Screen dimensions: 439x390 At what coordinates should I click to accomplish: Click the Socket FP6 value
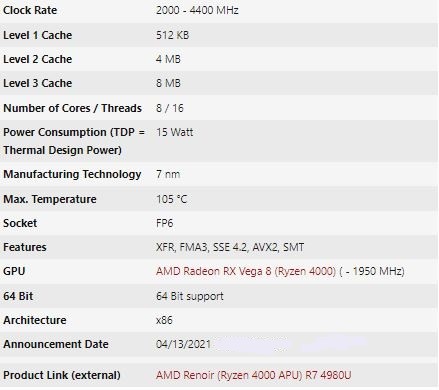coord(164,223)
